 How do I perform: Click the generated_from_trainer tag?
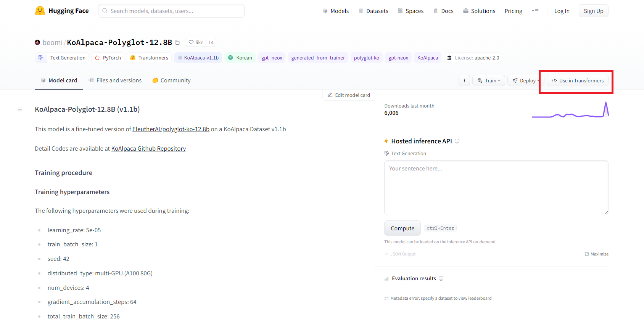318,58
